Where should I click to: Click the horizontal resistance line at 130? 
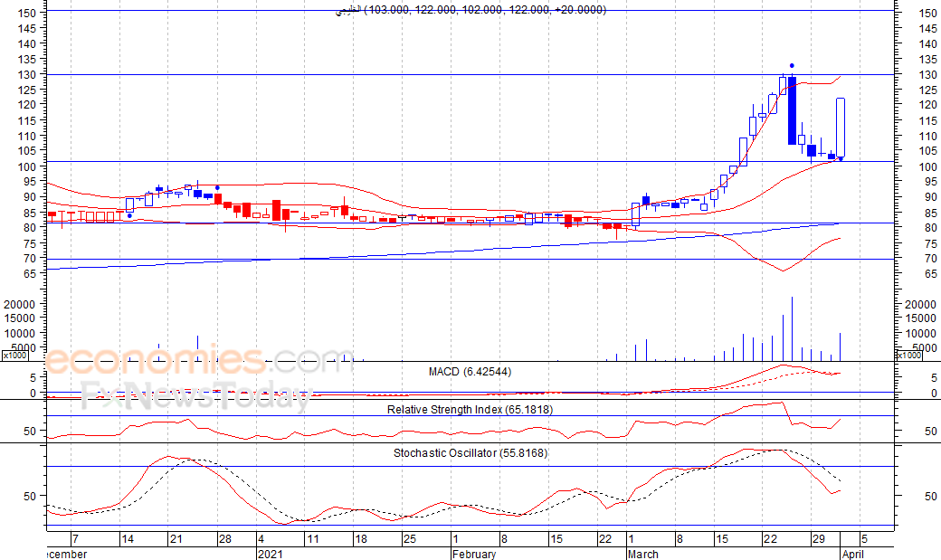(x=470, y=74)
